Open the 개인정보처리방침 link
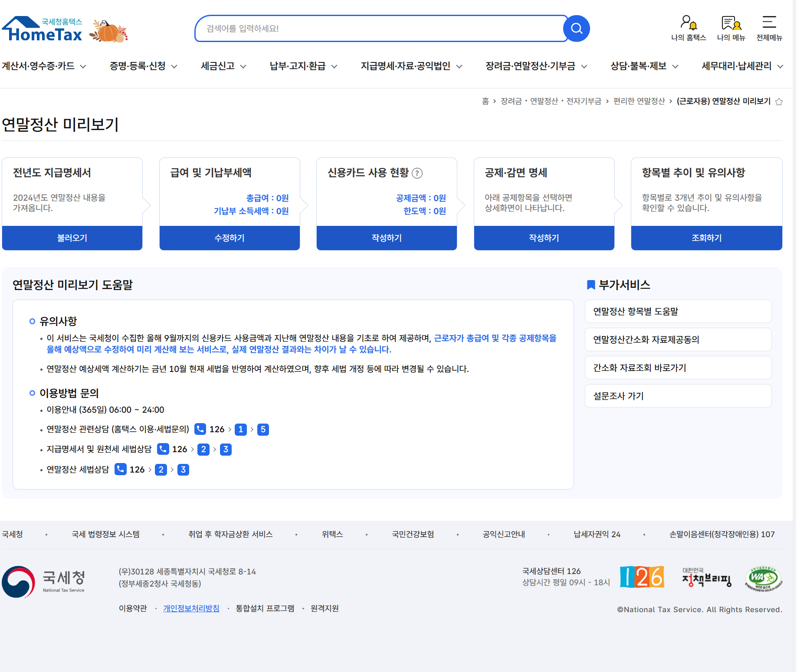This screenshot has height=672, width=797. 191,608
